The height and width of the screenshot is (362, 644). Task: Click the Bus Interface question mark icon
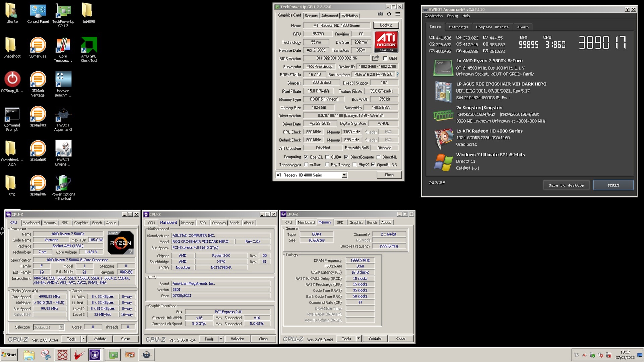[398, 75]
